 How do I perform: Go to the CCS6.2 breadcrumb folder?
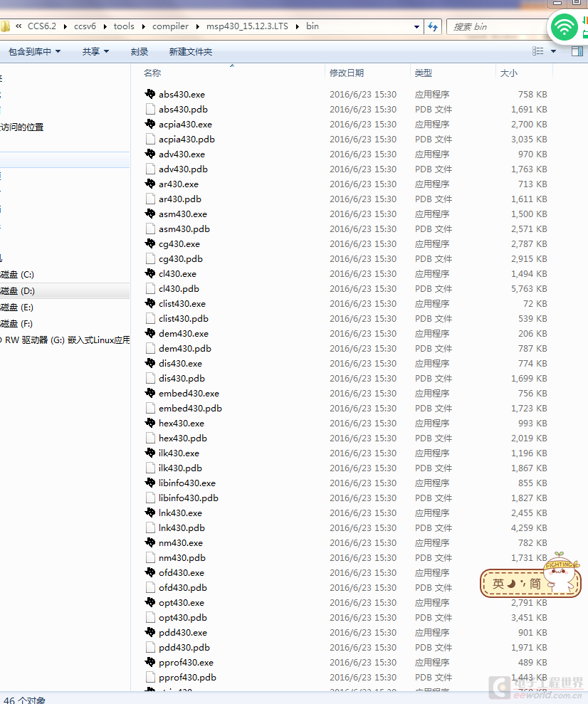(x=42, y=26)
